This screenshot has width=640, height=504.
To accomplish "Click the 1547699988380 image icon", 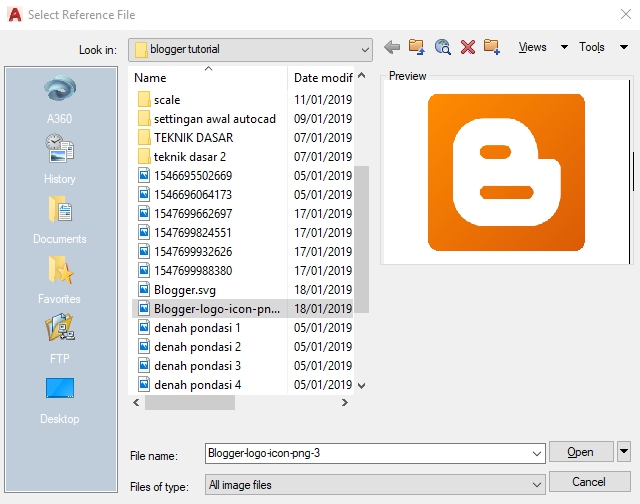I will [144, 271].
